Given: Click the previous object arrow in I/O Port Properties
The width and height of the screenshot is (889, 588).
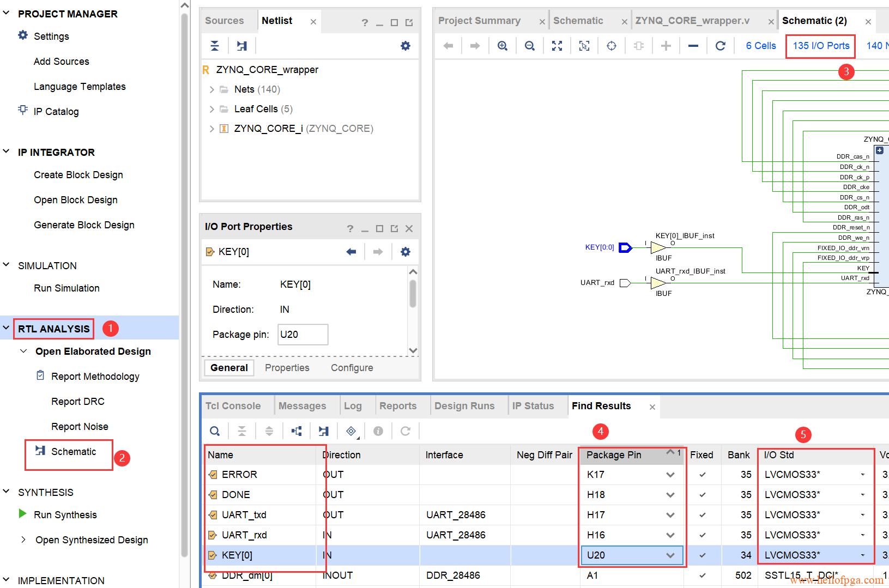Looking at the screenshot, I should tap(351, 252).
